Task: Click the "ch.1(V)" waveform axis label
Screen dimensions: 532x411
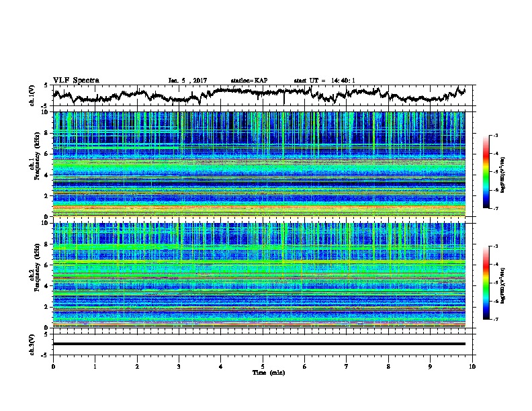Action: [32, 95]
